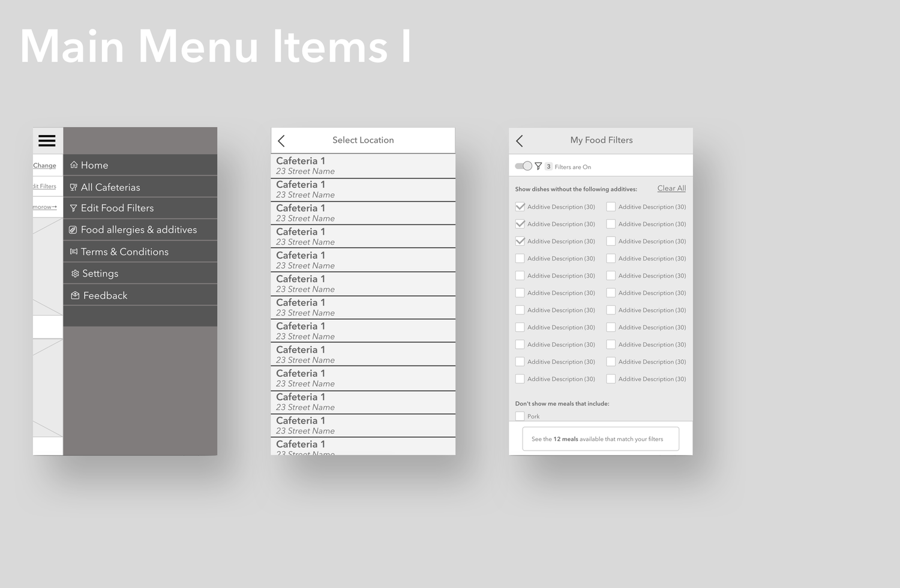Open All Cafeterias menu item
This screenshot has height=588, width=900.
[140, 187]
